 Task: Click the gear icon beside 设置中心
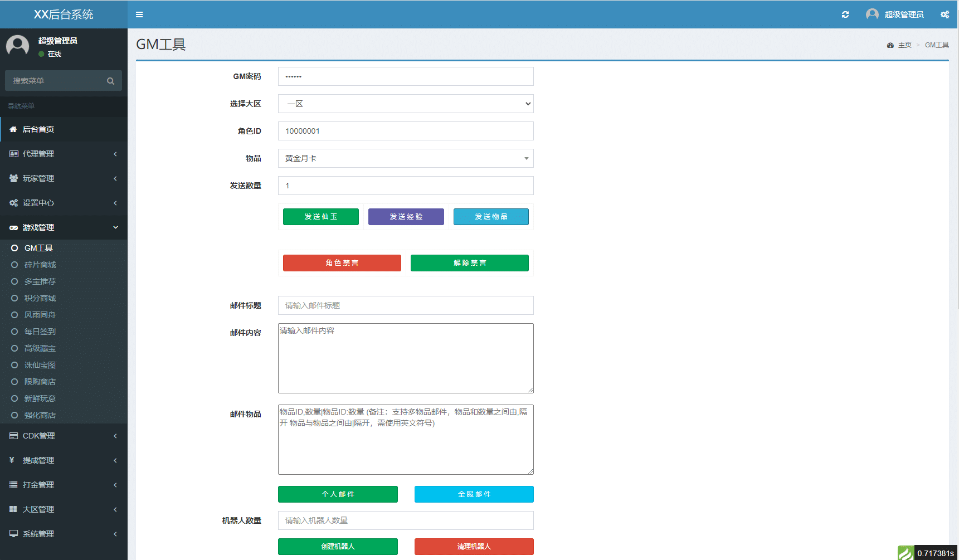[13, 203]
